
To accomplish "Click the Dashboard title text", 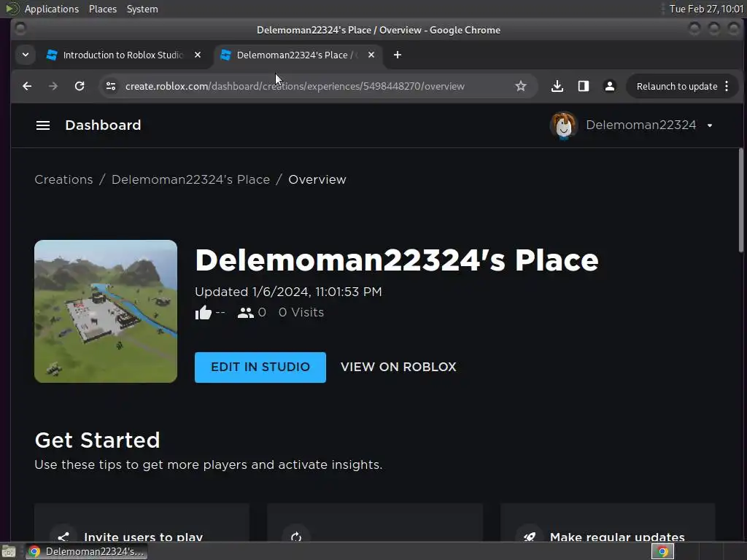I will pos(103,125).
